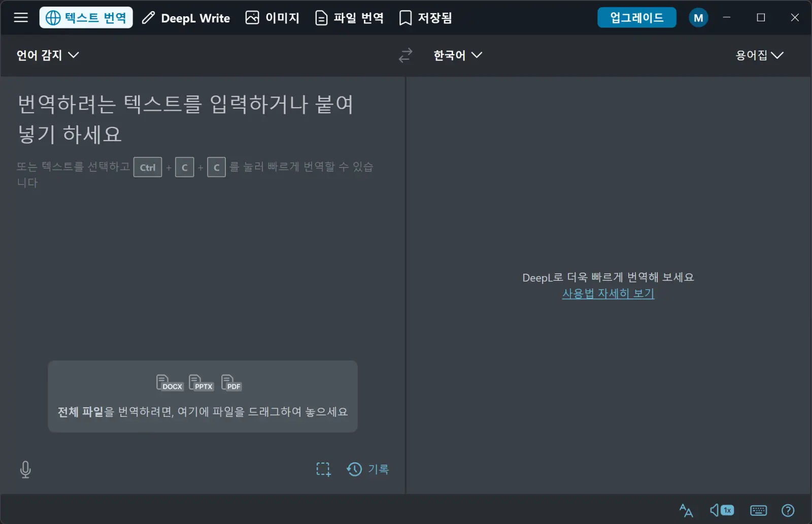
Task: Open 사용법 자세히 보기 link
Action: (608, 293)
